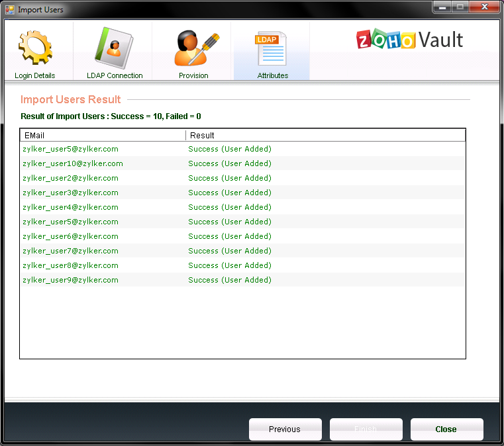Image resolution: width=504 pixels, height=446 pixels.
Task: Select the Provision user-with-pencil icon
Action: click(x=193, y=47)
